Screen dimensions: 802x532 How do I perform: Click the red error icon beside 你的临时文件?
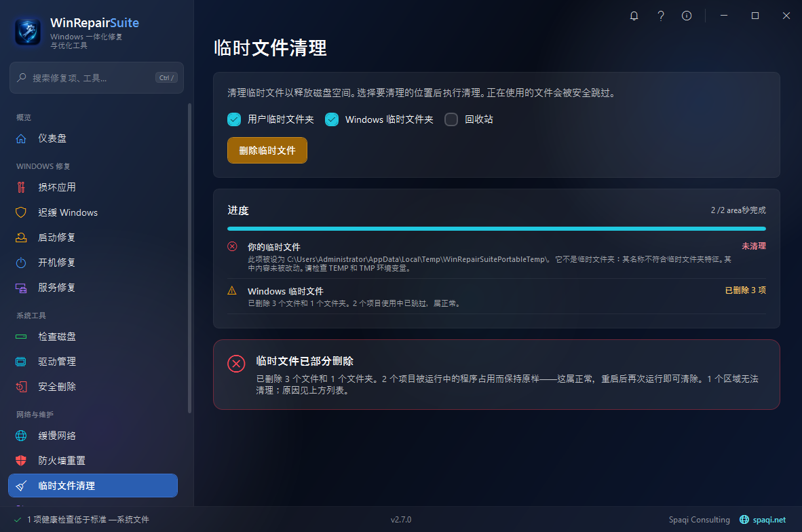tap(232, 246)
